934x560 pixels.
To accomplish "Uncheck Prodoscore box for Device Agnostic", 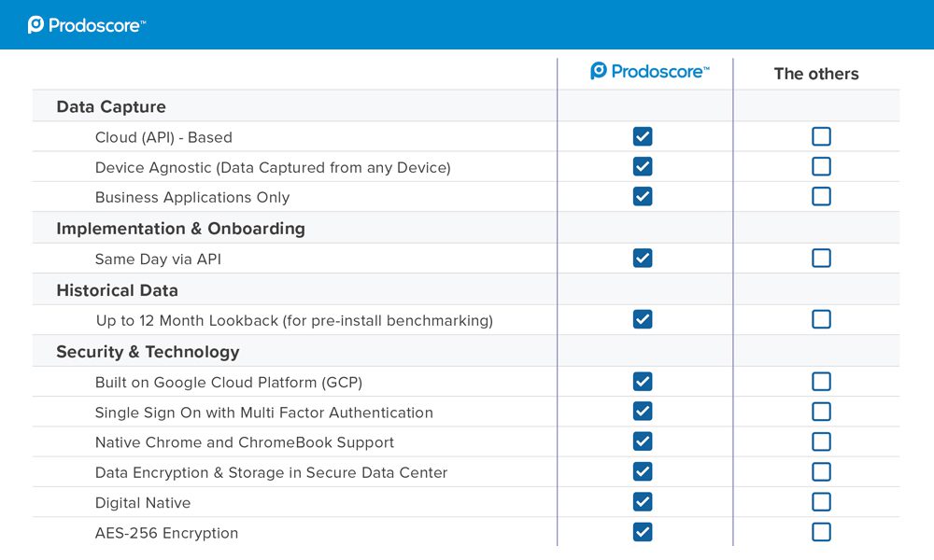I will pos(643,166).
